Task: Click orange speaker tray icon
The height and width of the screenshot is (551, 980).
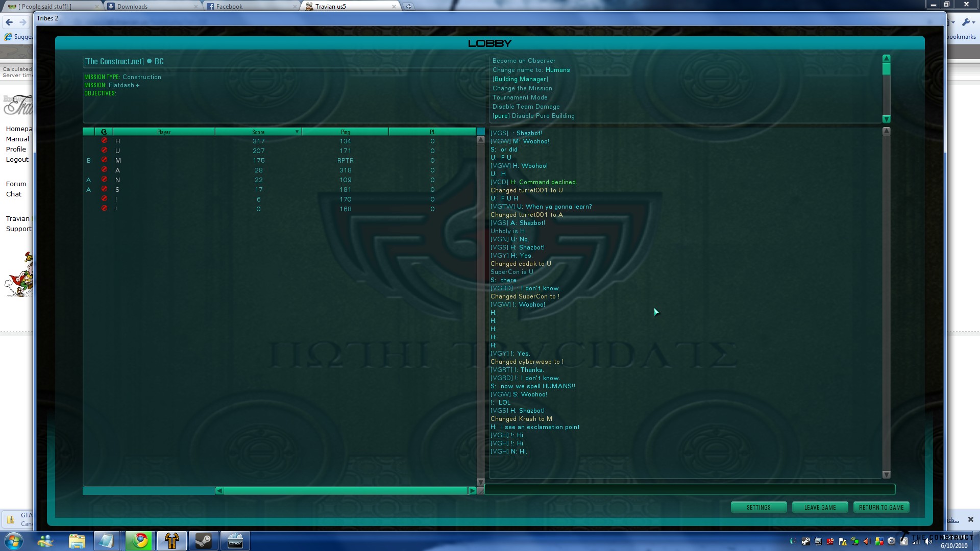Action: (867, 541)
